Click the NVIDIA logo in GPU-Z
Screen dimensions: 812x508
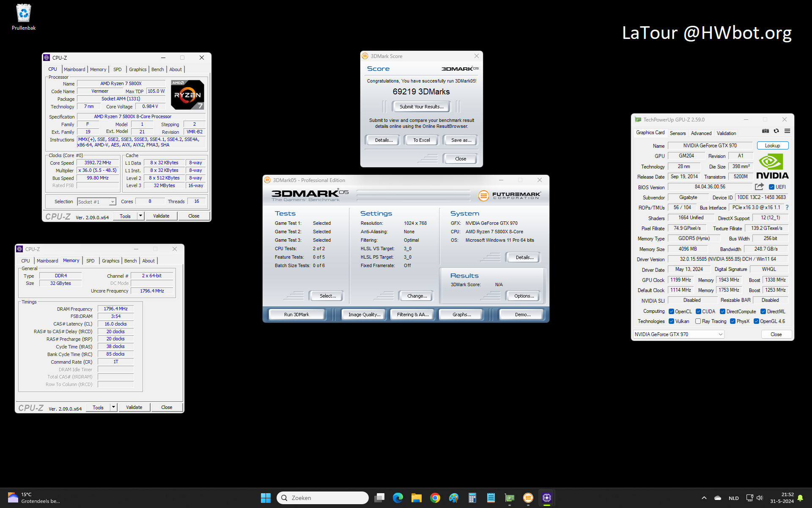(772, 166)
